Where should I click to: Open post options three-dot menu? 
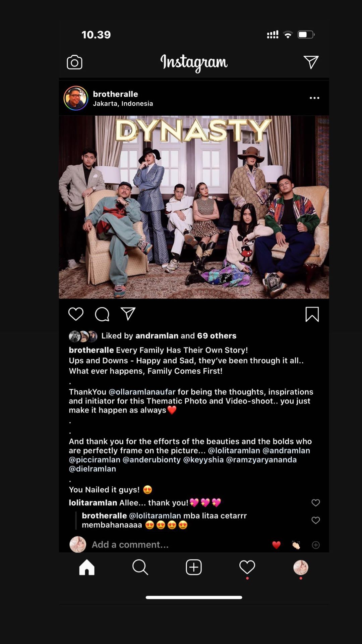pos(314,98)
